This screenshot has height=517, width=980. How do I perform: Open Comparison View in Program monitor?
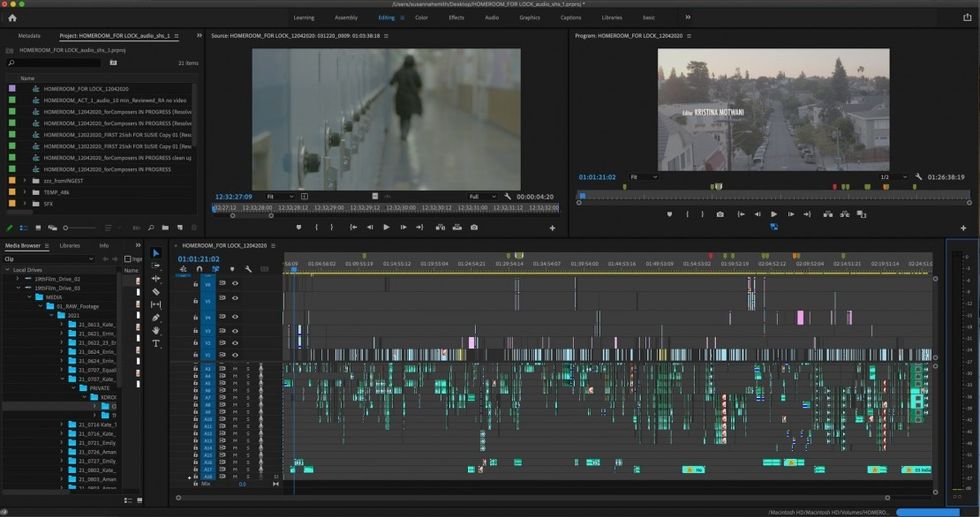coord(861,214)
